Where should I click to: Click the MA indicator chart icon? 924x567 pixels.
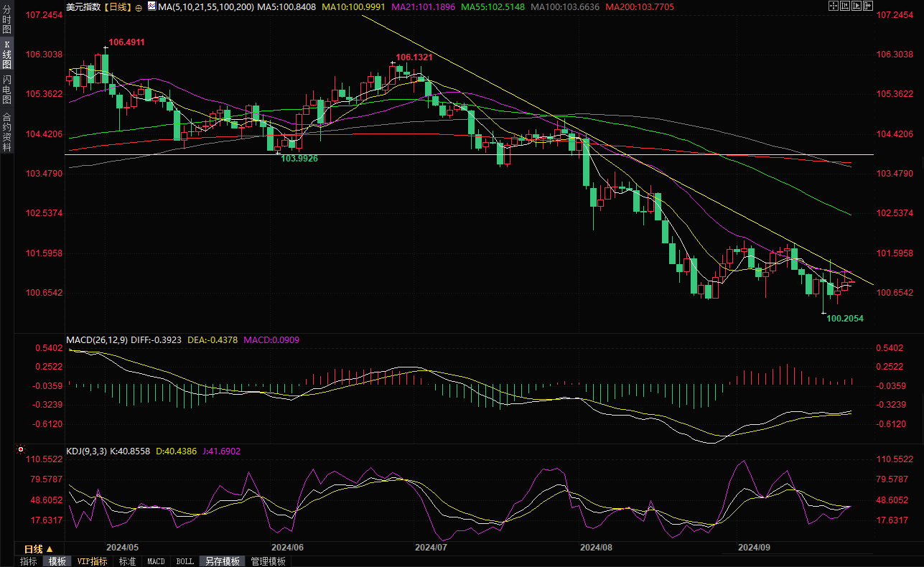(x=151, y=7)
